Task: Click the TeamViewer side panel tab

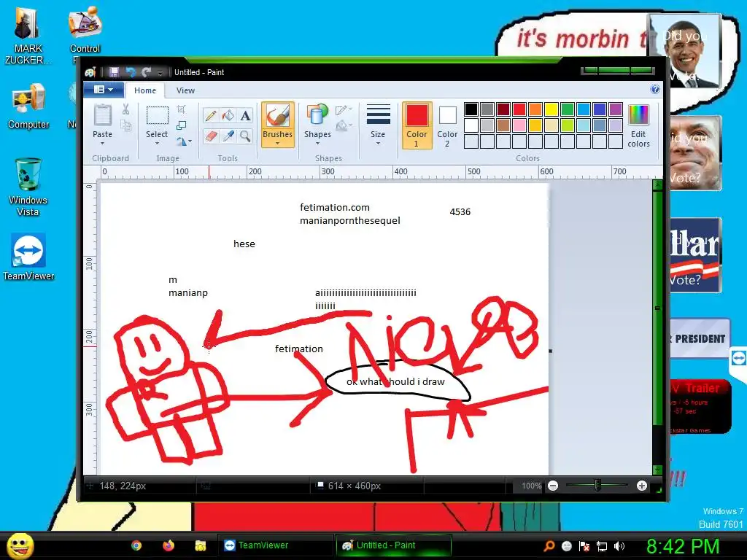Action: click(x=738, y=357)
